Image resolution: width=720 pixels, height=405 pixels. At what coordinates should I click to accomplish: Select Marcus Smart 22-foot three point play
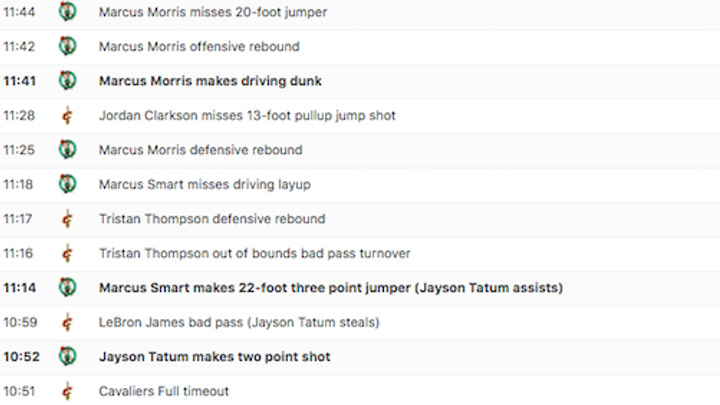pyautogui.click(x=331, y=288)
